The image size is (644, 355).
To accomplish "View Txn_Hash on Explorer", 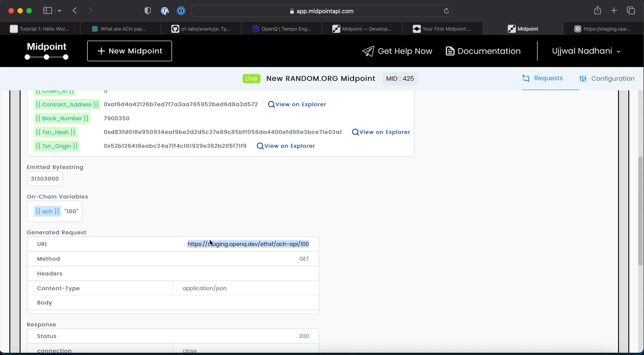I will 381,132.
